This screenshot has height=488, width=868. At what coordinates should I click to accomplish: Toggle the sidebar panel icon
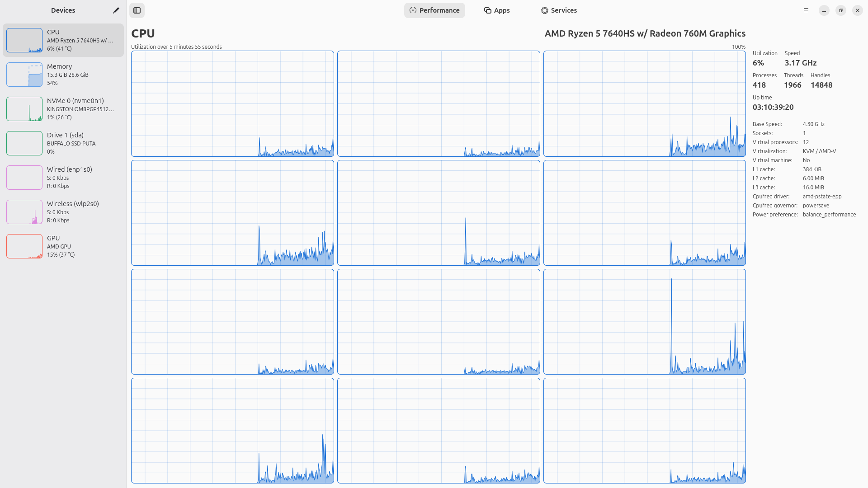(x=137, y=10)
